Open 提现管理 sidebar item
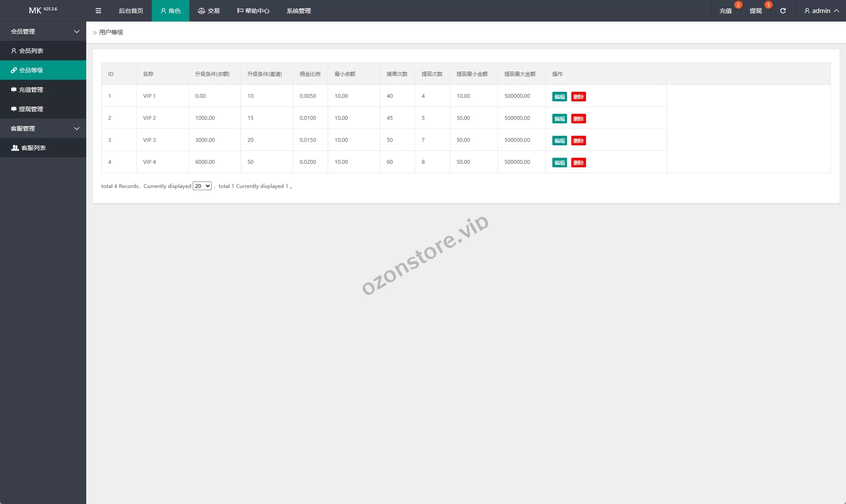 31,109
